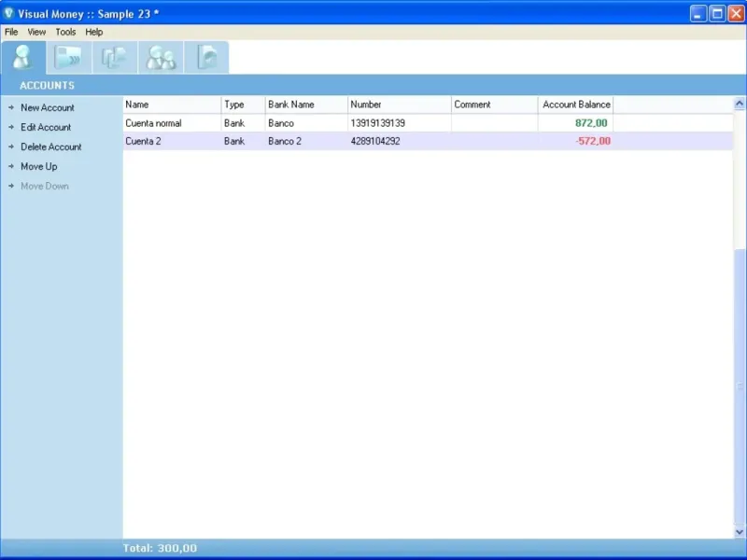The width and height of the screenshot is (747, 560).
Task: Sort by Bank Name column header
Action: [x=306, y=105]
